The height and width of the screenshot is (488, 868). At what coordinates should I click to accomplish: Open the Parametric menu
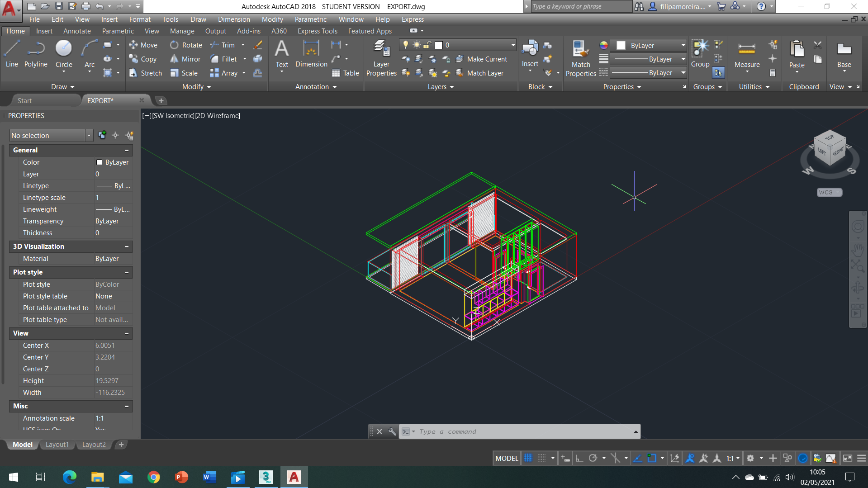(310, 19)
